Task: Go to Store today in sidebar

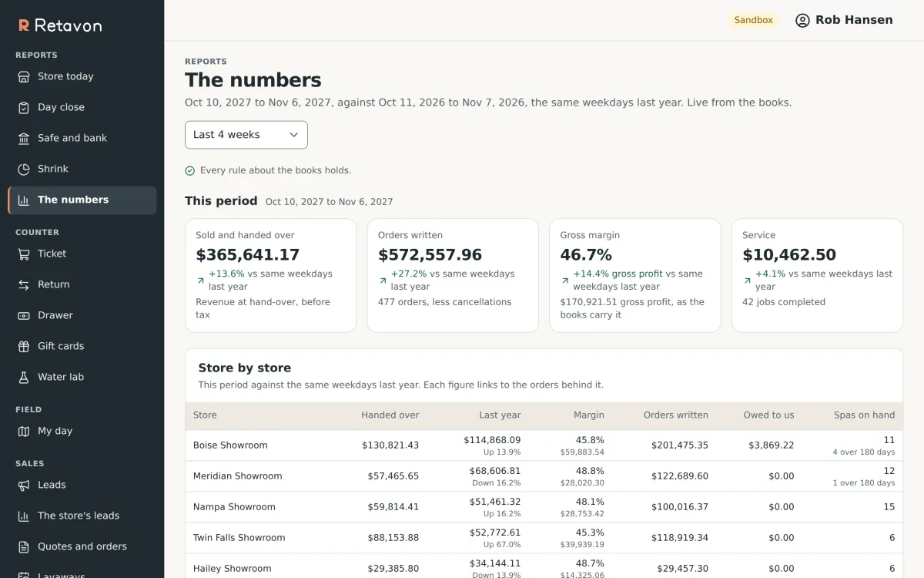Action: pyautogui.click(x=82, y=76)
